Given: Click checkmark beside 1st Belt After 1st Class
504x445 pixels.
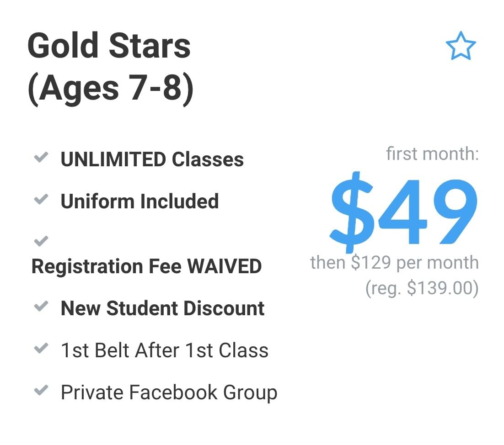Looking at the screenshot, I should pos(41,348).
